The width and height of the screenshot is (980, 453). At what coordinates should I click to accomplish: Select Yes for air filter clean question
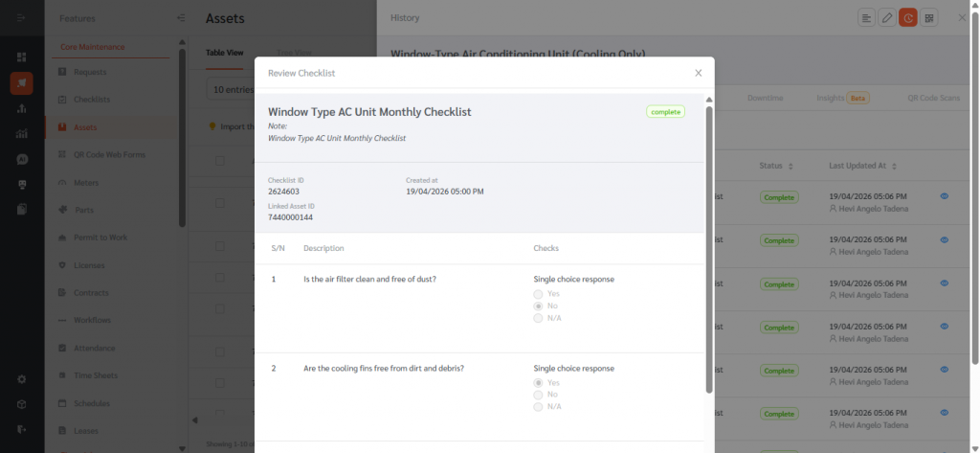pos(539,294)
